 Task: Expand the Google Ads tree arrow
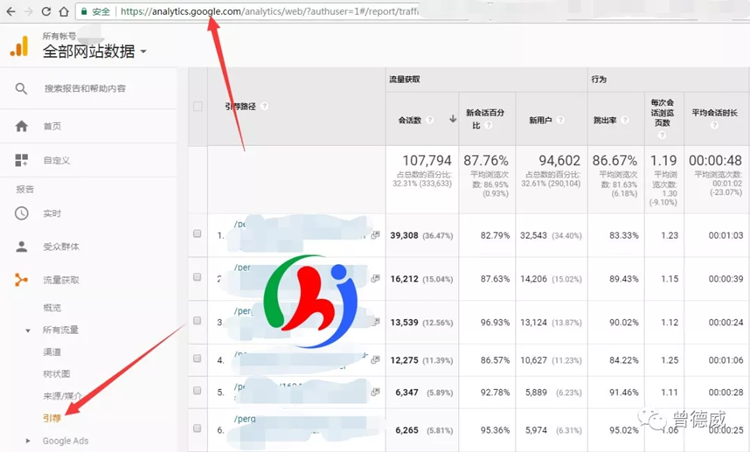pyautogui.click(x=28, y=441)
